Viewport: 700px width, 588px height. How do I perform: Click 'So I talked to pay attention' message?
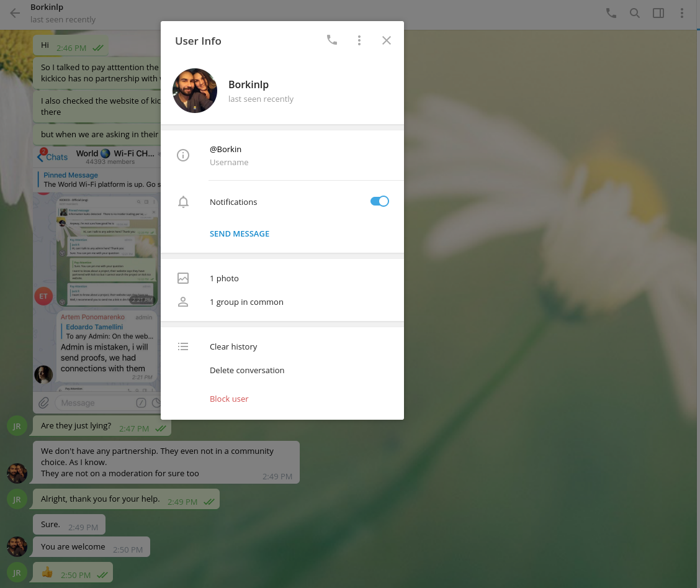point(97,73)
